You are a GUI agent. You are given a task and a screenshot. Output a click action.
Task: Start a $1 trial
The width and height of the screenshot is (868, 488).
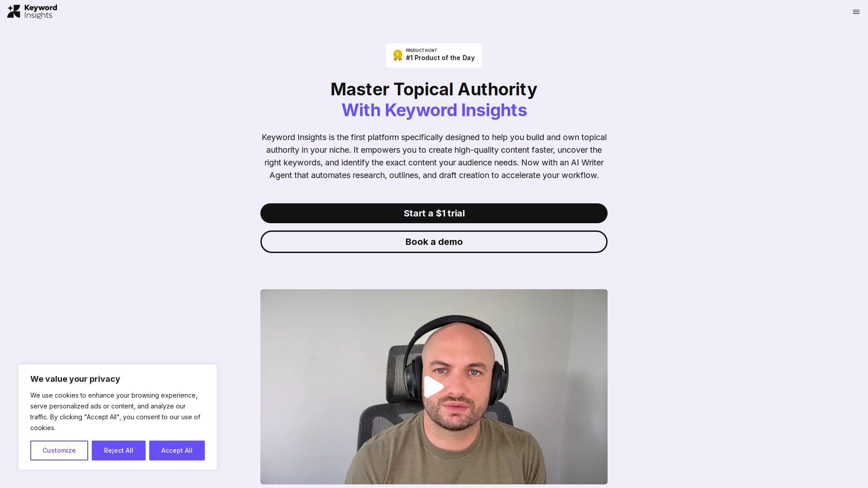click(434, 213)
